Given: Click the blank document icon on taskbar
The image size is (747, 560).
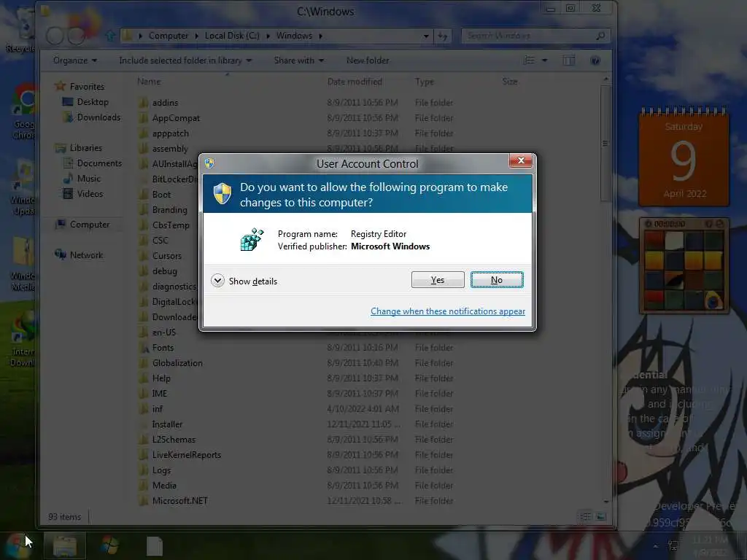Looking at the screenshot, I should click(x=155, y=545).
